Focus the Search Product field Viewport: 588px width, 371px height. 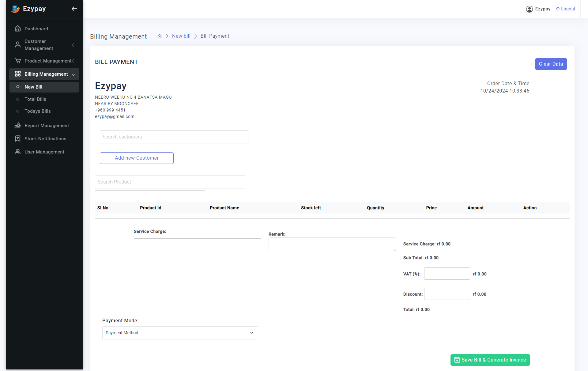[170, 182]
